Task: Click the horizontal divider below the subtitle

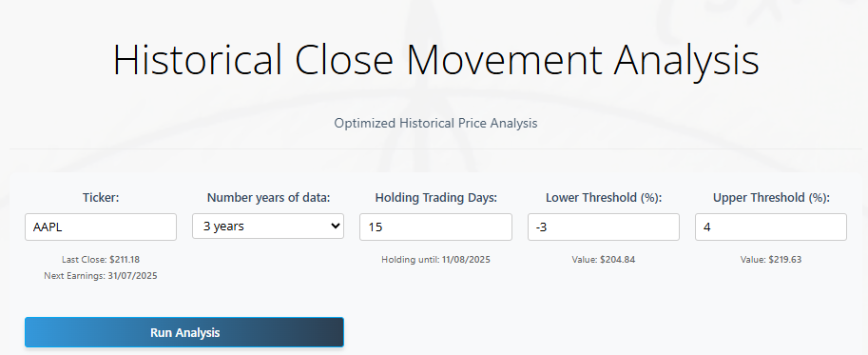Action: 435,149
